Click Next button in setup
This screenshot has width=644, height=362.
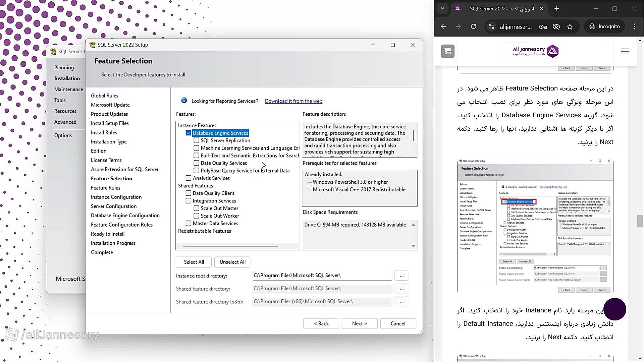(360, 323)
